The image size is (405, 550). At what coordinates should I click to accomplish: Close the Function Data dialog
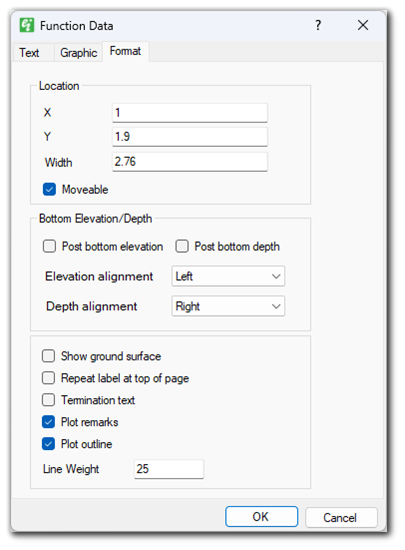(363, 25)
